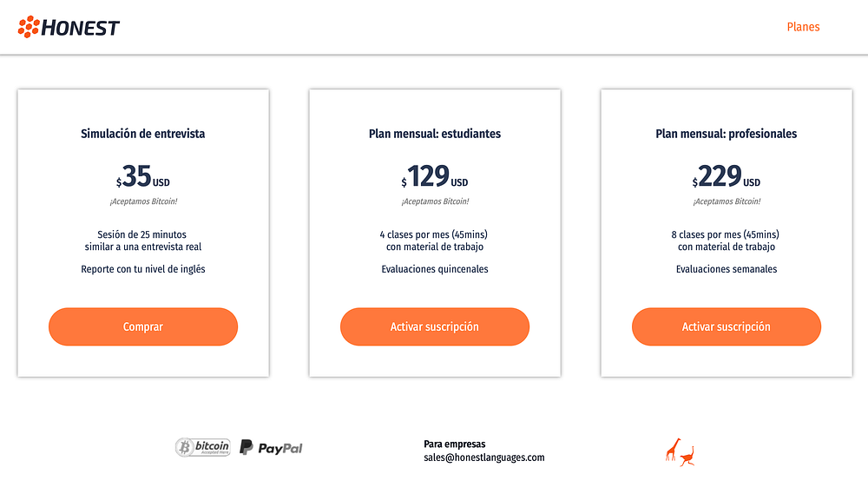Image resolution: width=868 pixels, height=494 pixels.
Task: Click the 'Reporte con tu nivel de inglés' text
Action: point(143,269)
